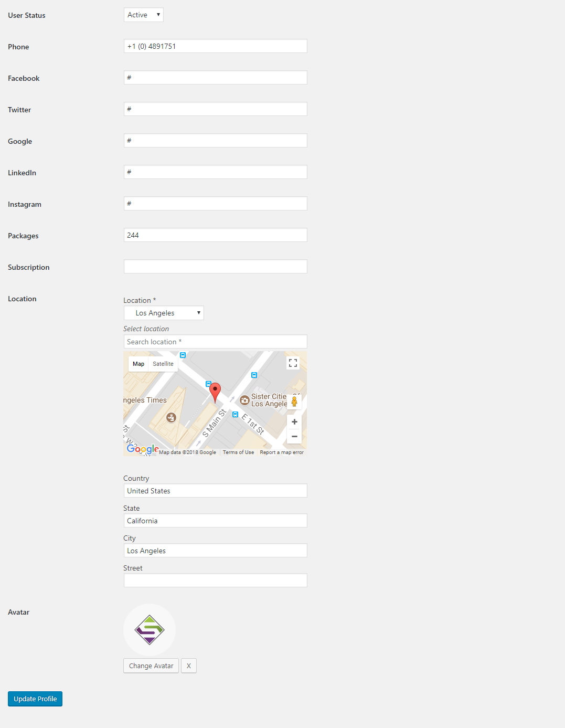The height and width of the screenshot is (728, 565).
Task: Click the Sister Cities camera marker
Action: point(244,400)
